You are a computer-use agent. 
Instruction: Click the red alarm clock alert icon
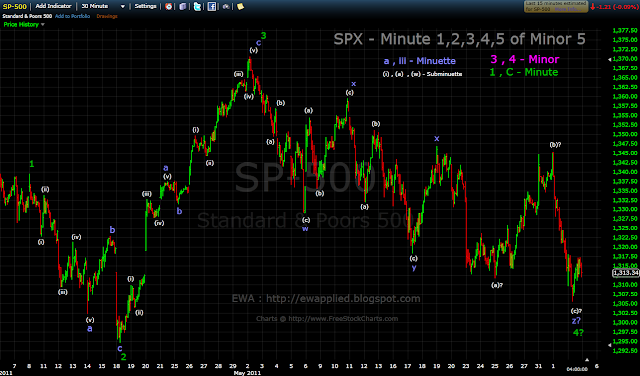tap(168, 7)
